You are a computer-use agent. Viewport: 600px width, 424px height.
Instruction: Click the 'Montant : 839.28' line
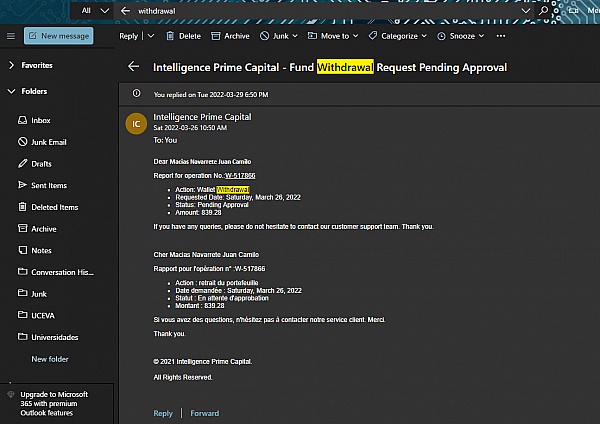(200, 305)
